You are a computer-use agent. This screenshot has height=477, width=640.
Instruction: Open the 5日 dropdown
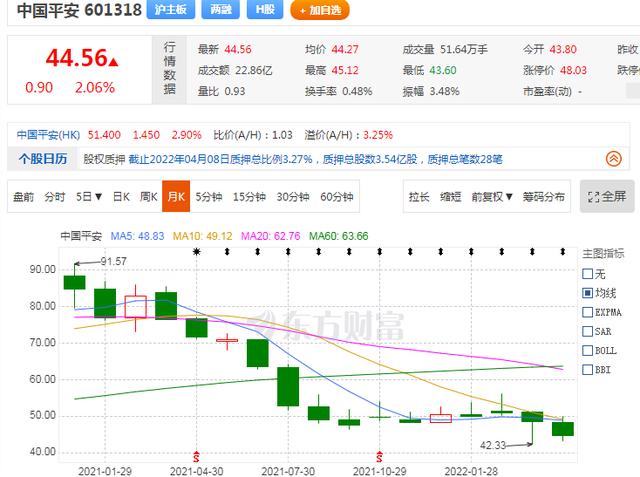point(89,197)
